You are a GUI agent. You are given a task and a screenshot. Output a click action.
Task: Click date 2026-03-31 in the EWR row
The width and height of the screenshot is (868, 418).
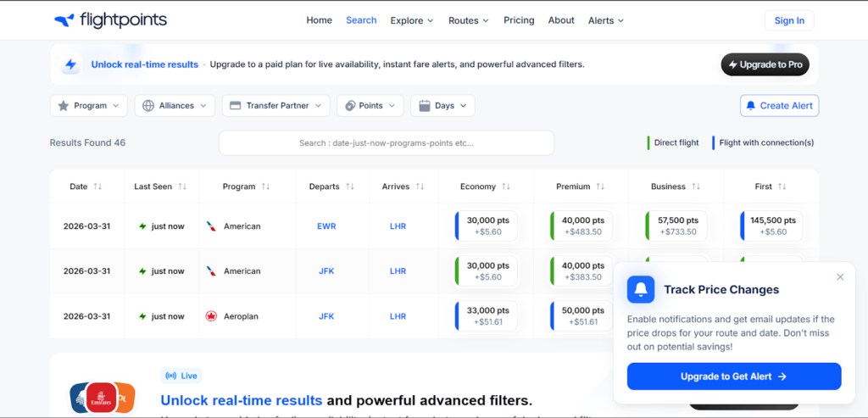point(86,226)
